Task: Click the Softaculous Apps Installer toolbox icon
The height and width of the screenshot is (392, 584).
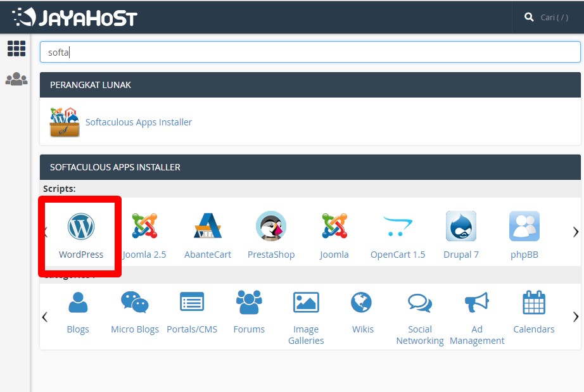Action: [x=65, y=122]
